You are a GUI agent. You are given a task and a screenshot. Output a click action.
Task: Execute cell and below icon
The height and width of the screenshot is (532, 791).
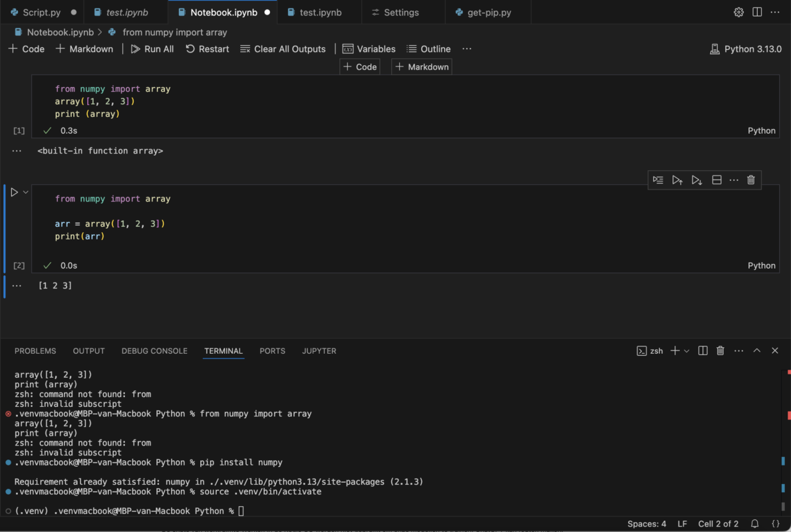(697, 180)
